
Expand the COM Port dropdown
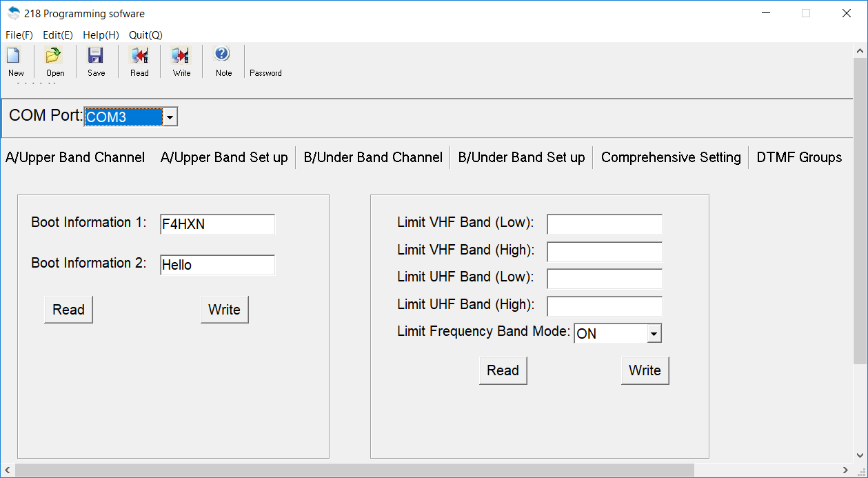(170, 117)
